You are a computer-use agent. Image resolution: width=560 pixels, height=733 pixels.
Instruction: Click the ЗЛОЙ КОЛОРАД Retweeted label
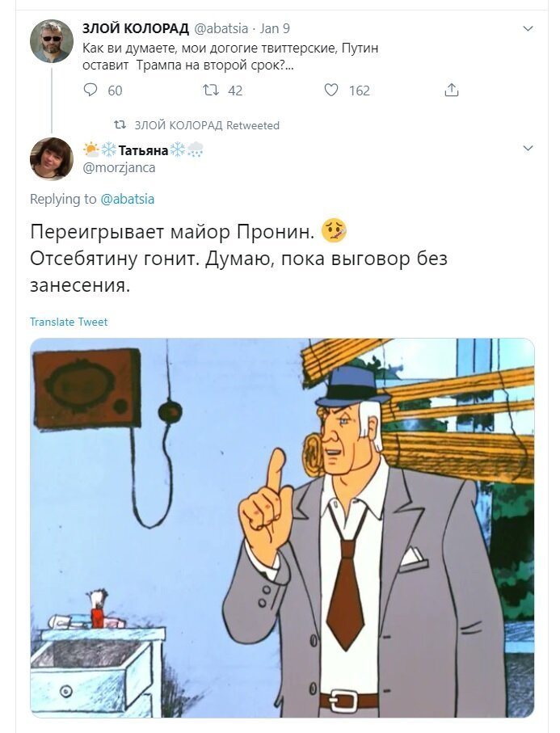(207, 125)
